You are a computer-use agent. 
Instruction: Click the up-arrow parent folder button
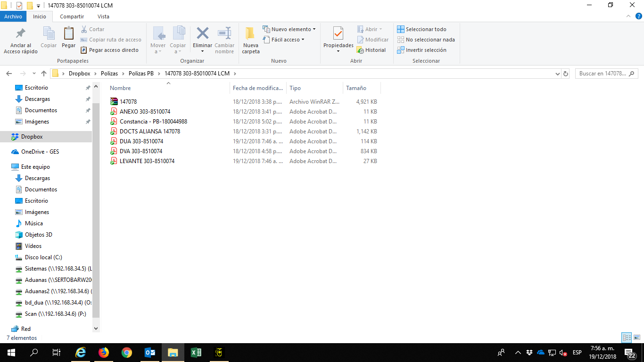(x=44, y=74)
